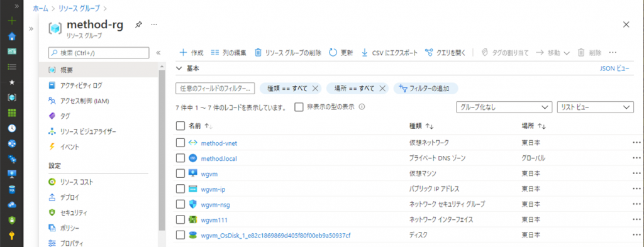Image resolution: width=644 pixels, height=247 pixels.
Task: Expand the far-left sidebar with double chevron
Action: pos(17,6)
